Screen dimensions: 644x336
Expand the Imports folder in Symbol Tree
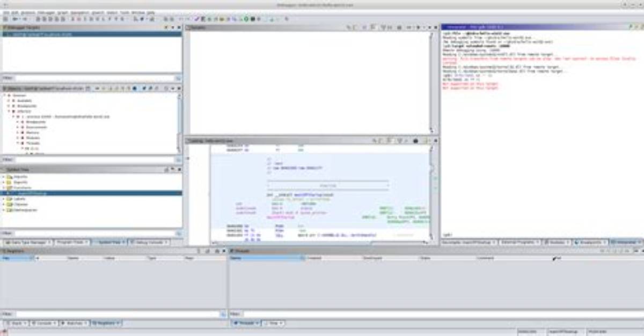point(4,176)
